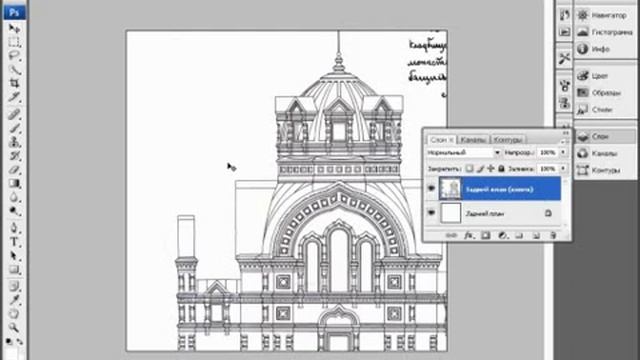Click the link layers icon
Image resolution: width=640 pixels, height=360 pixels.
pyautogui.click(x=451, y=236)
